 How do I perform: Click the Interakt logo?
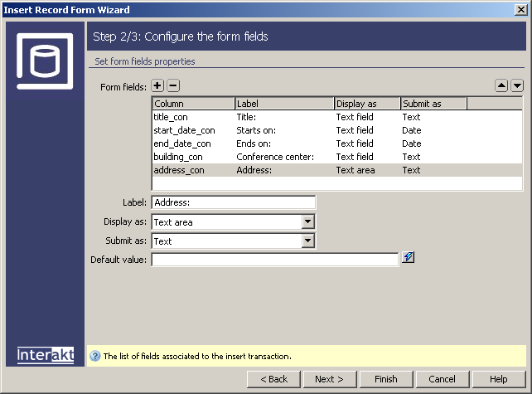46,355
